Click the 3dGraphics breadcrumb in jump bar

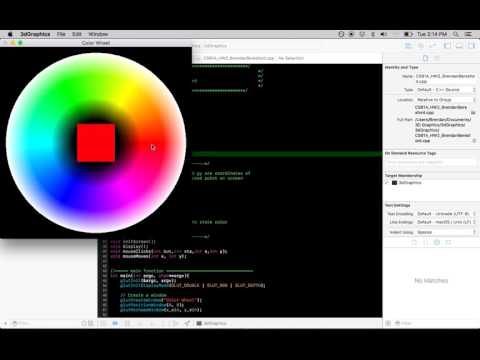point(215,46)
